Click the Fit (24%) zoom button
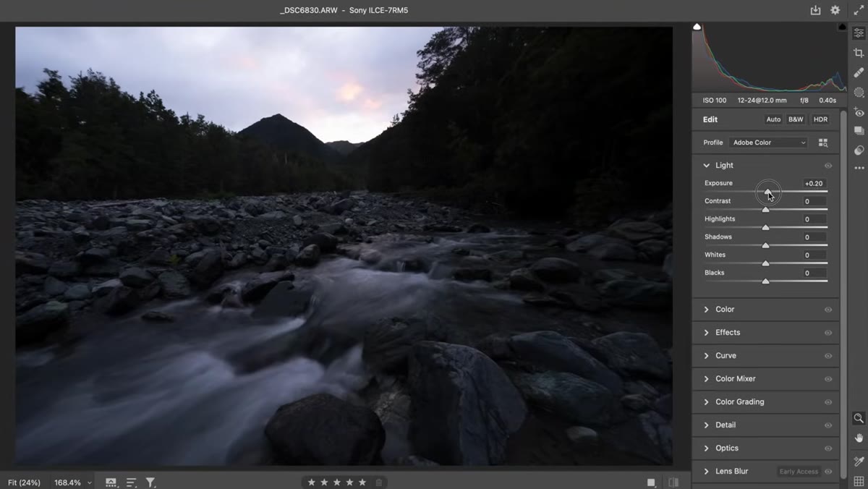The width and height of the screenshot is (868, 489). [x=25, y=482]
